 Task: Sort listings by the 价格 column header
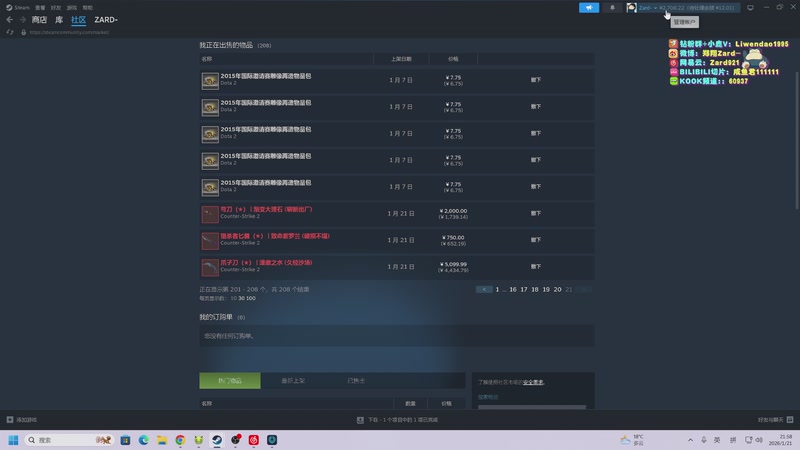(453, 59)
